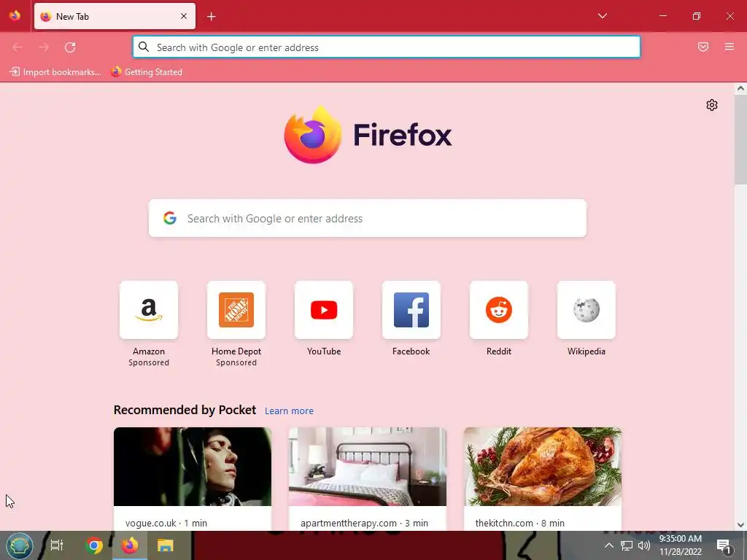The height and width of the screenshot is (560, 747).
Task: Launch Google Chrome from the taskbar
Action: [x=94, y=545]
